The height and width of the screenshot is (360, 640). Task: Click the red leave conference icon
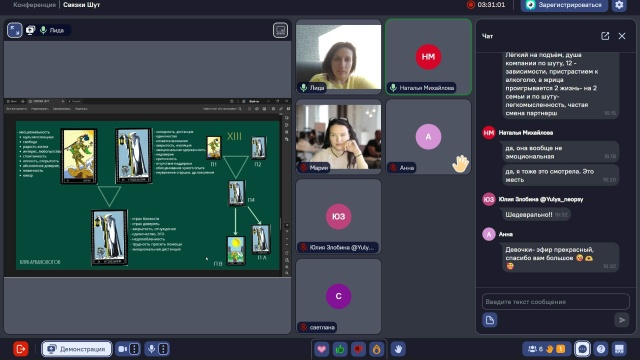pos(20,349)
